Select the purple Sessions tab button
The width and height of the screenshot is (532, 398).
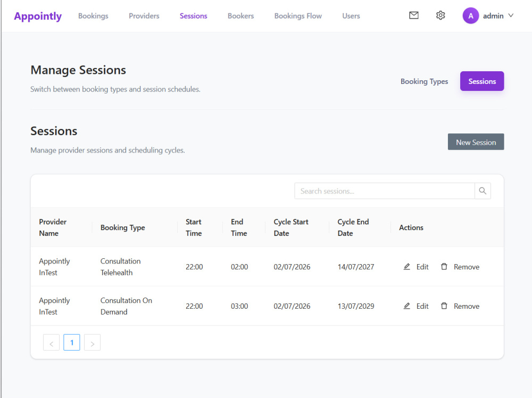click(x=482, y=81)
